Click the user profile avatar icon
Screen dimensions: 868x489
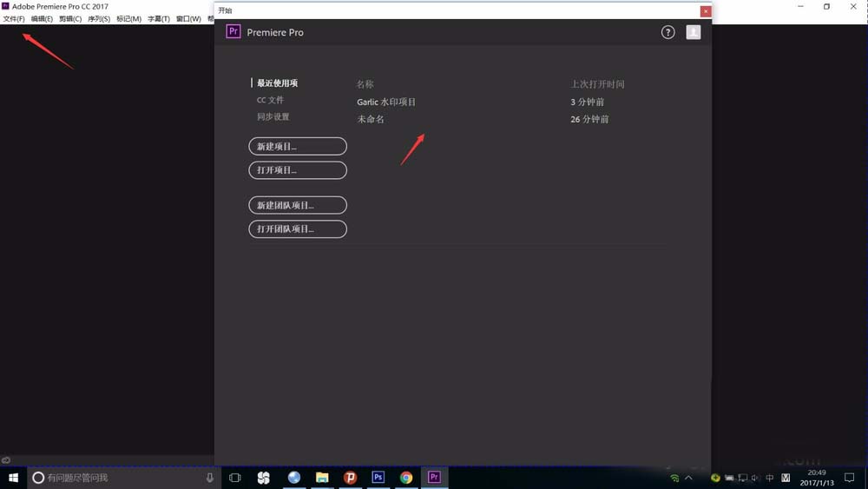point(693,32)
